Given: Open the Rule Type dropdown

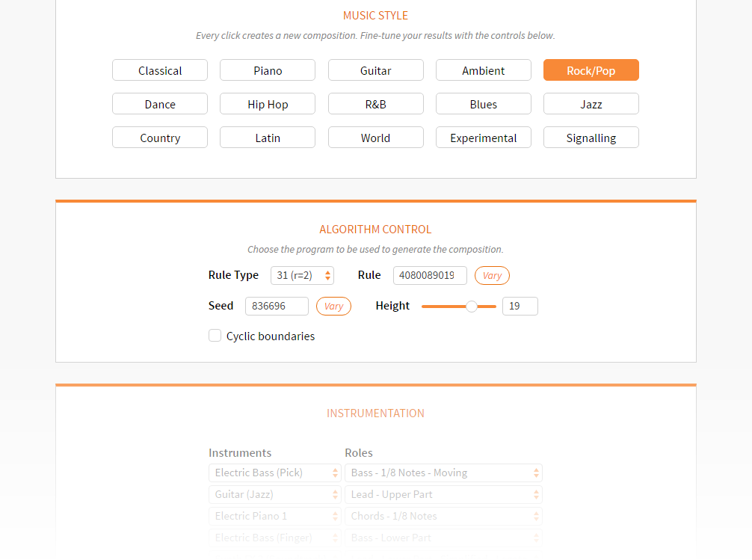Looking at the screenshot, I should coord(302,275).
